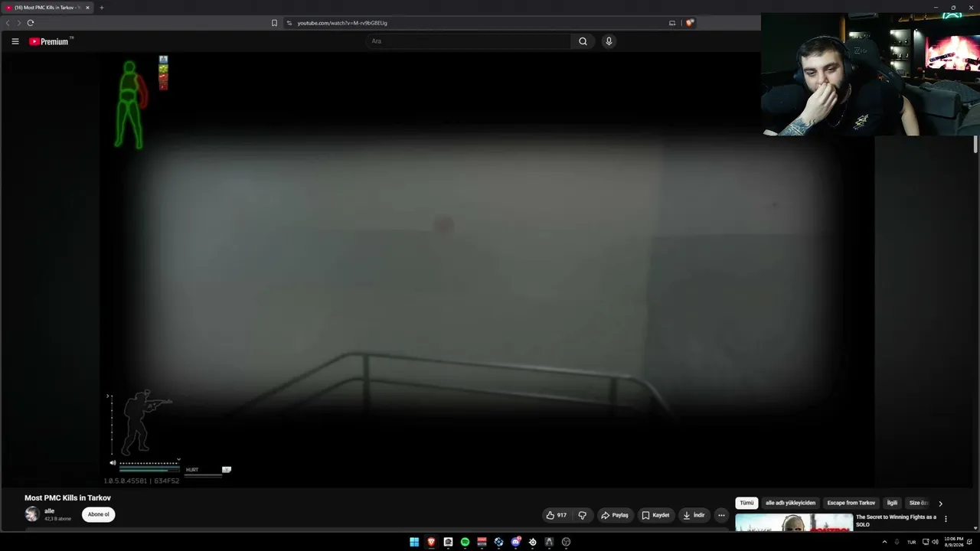Screen dimensions: 980x551
Task: Select the 'Tümü' filter chip
Action: point(746,503)
